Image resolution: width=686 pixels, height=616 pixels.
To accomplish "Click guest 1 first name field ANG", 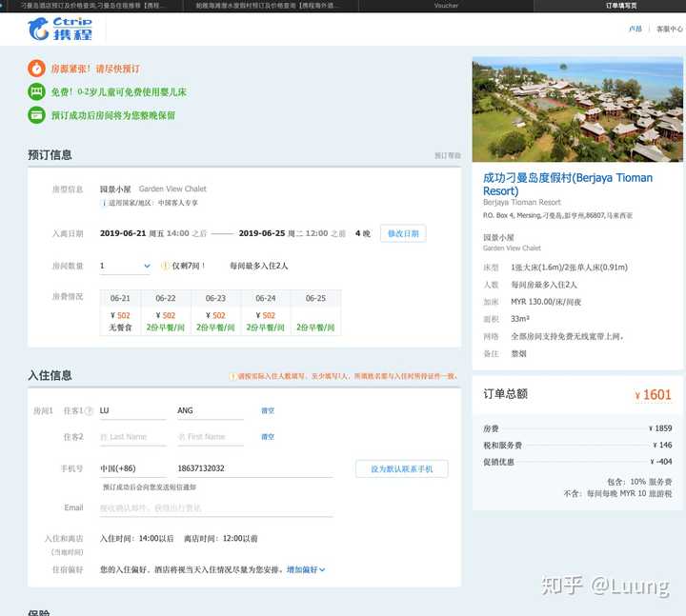I will [211, 411].
